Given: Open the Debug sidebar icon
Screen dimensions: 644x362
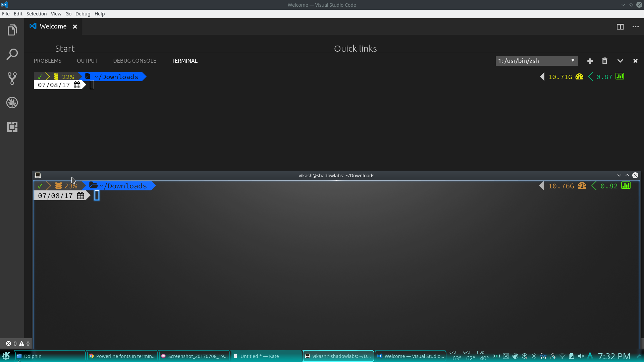Looking at the screenshot, I should (x=12, y=103).
